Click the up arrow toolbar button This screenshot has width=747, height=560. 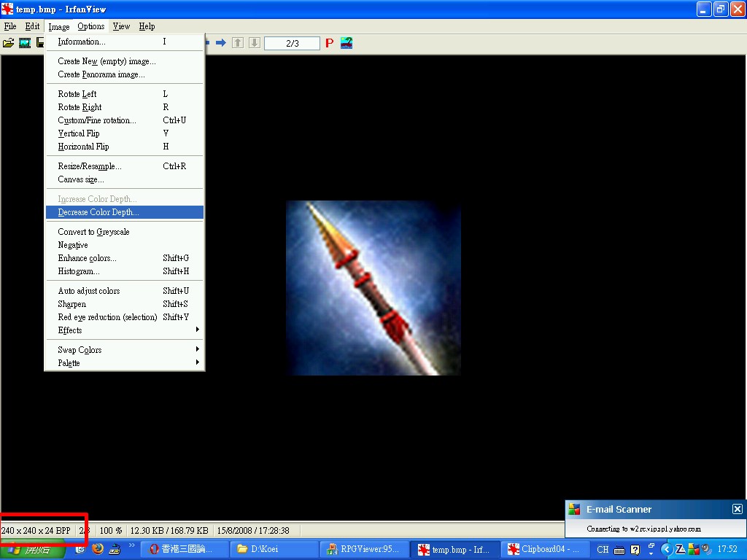pos(238,43)
